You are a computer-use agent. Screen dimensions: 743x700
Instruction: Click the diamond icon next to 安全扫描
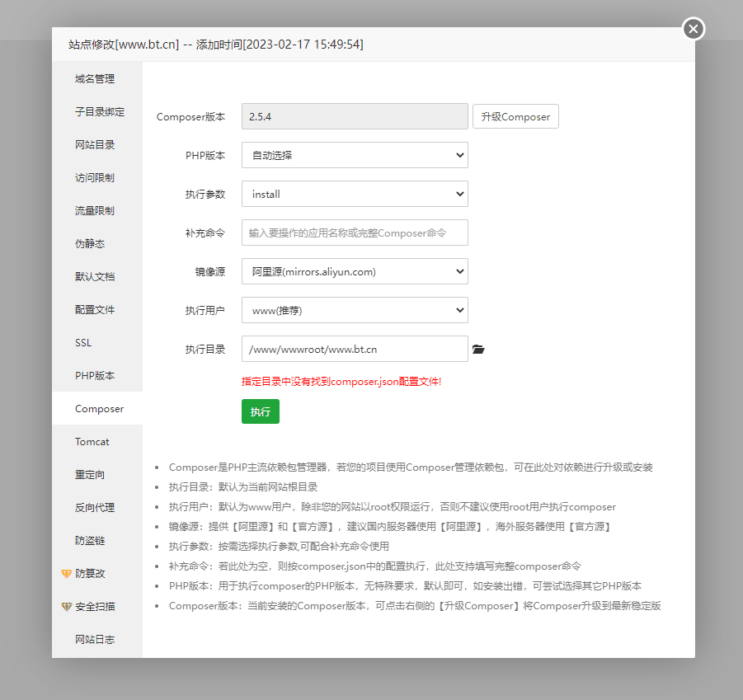coord(67,607)
